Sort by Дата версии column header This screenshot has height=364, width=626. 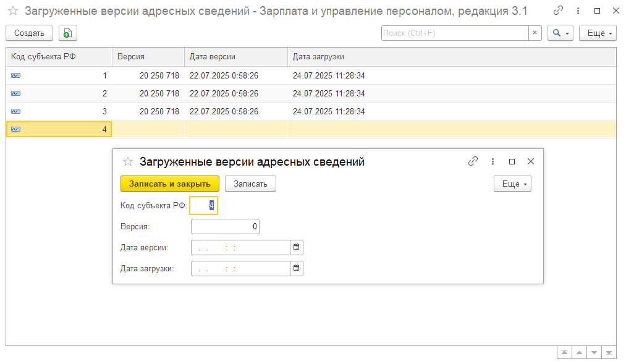click(x=236, y=57)
